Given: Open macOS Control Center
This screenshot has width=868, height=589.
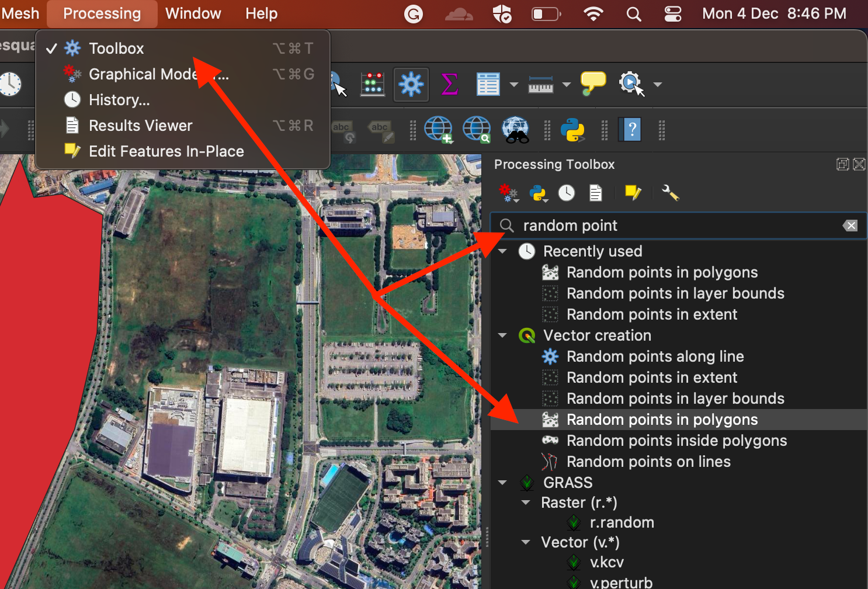Looking at the screenshot, I should tap(673, 13).
